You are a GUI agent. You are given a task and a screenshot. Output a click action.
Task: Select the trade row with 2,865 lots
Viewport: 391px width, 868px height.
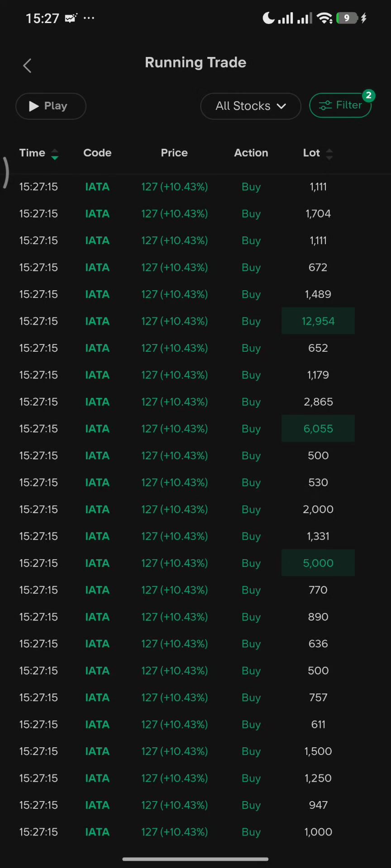[195, 402]
